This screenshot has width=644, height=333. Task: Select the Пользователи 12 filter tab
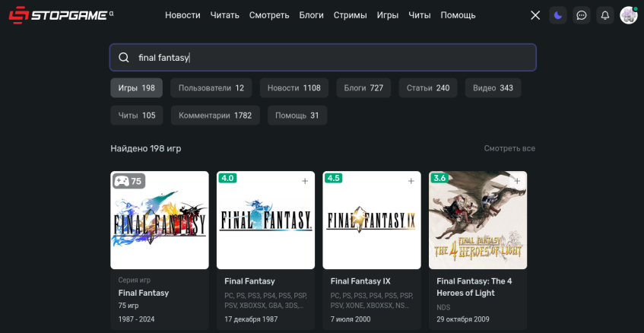(211, 88)
